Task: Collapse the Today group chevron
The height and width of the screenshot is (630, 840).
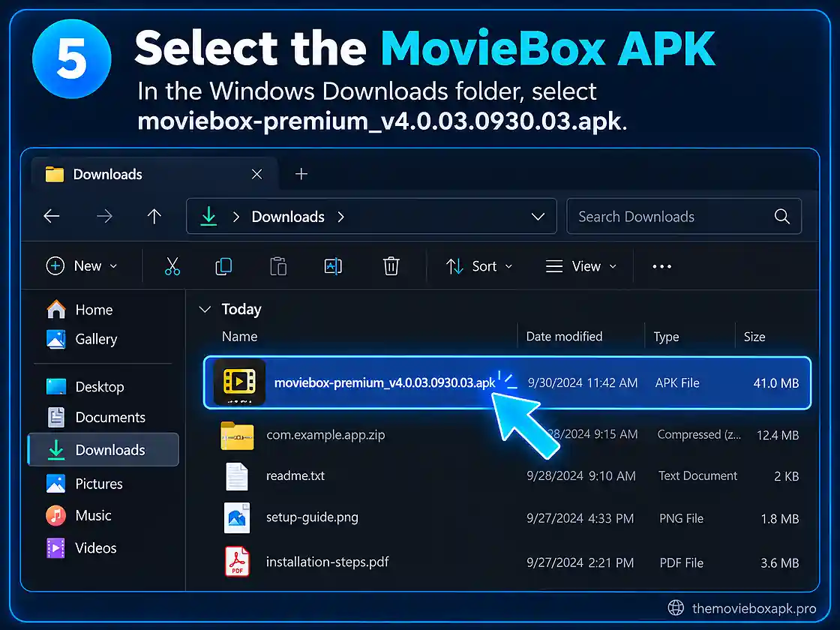Action: [205, 309]
